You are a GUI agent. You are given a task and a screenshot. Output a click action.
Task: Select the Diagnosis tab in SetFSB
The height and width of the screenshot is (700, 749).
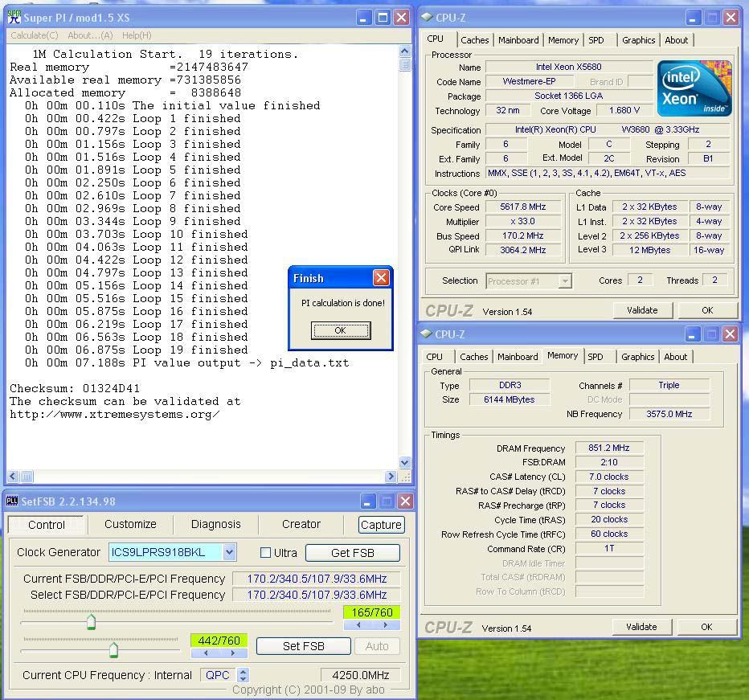tap(216, 524)
